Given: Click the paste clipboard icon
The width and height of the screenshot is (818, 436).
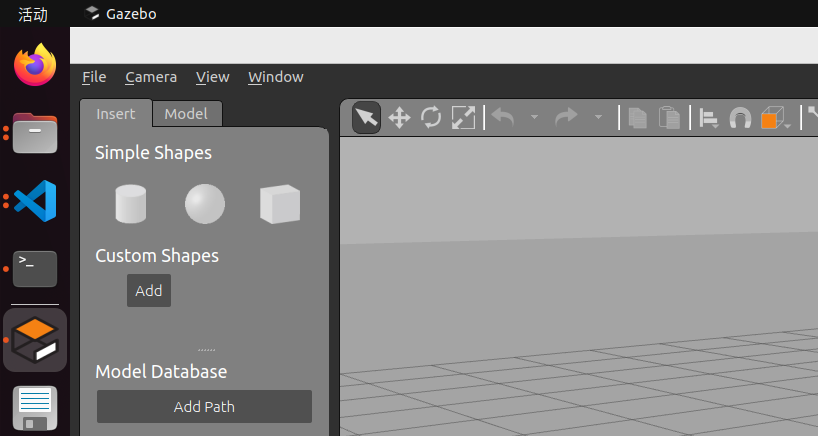Looking at the screenshot, I should 669,118.
